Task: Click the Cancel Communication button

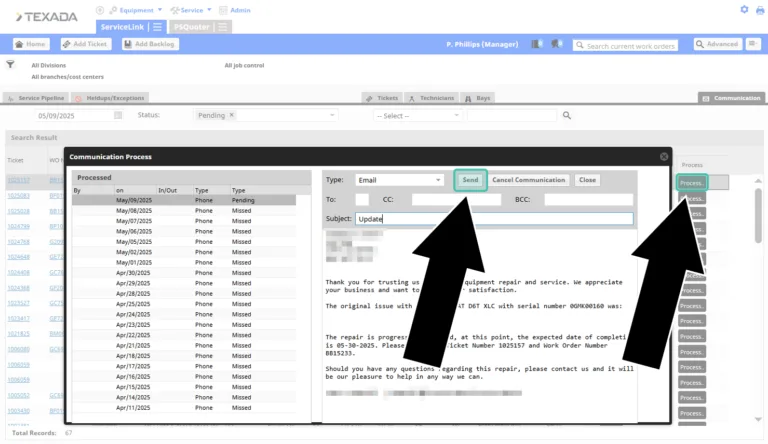Action: click(x=529, y=180)
